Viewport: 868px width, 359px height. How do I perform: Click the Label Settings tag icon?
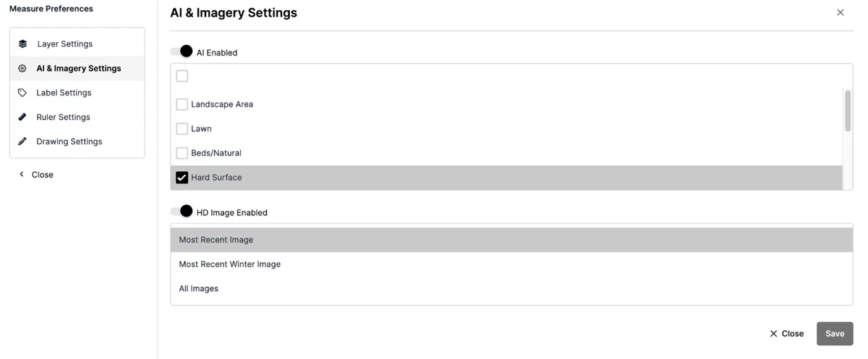tap(22, 92)
